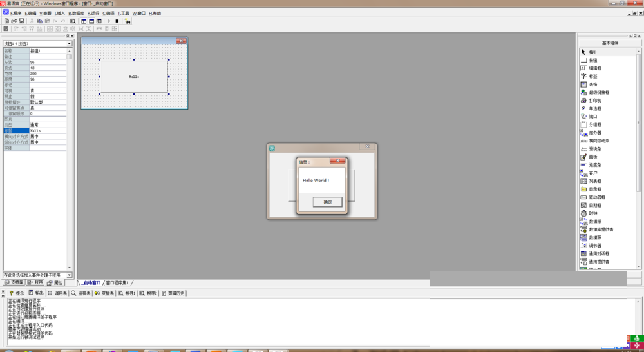Click the save floppy-disk toolbar icon
The image size is (644, 352).
pos(21,21)
